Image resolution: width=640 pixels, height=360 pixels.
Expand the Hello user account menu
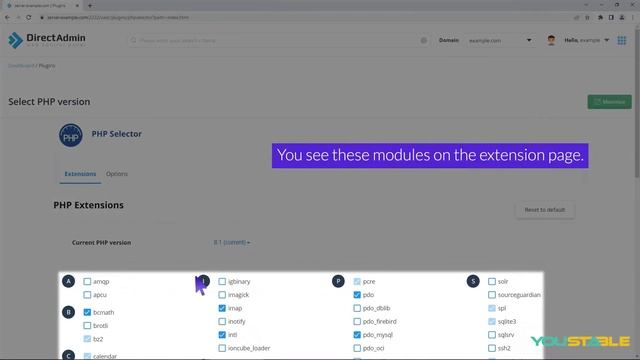coord(587,40)
